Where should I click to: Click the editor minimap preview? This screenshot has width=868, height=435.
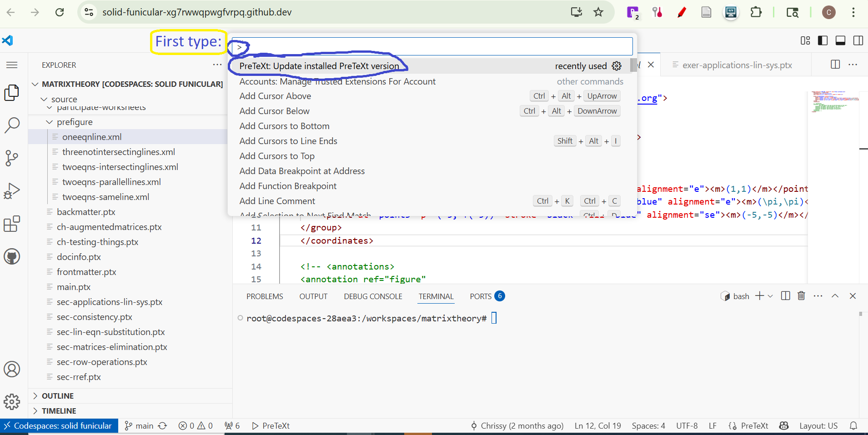(834, 102)
